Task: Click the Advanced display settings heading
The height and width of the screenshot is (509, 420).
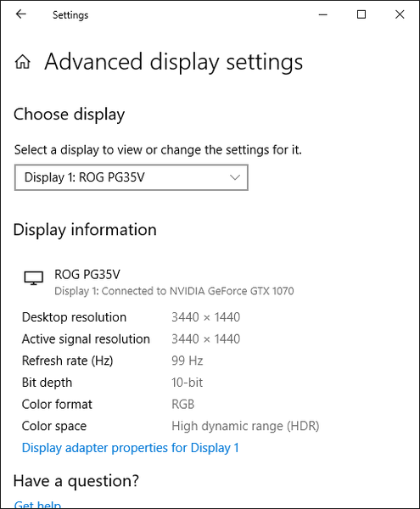Action: point(174,62)
